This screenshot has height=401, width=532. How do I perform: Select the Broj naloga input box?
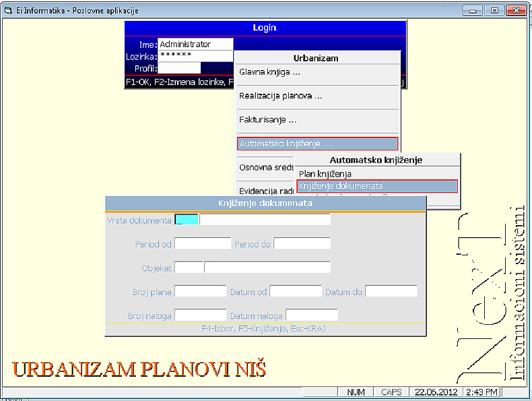pyautogui.click(x=200, y=315)
